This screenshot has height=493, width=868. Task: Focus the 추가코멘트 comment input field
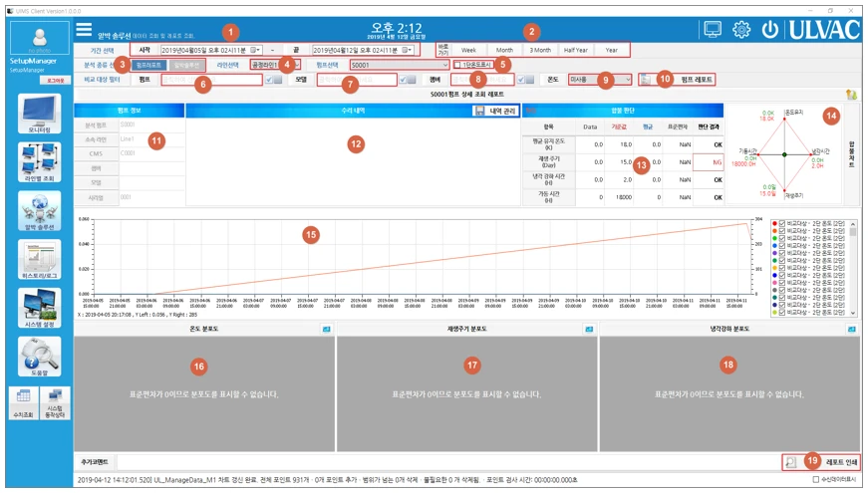447,462
